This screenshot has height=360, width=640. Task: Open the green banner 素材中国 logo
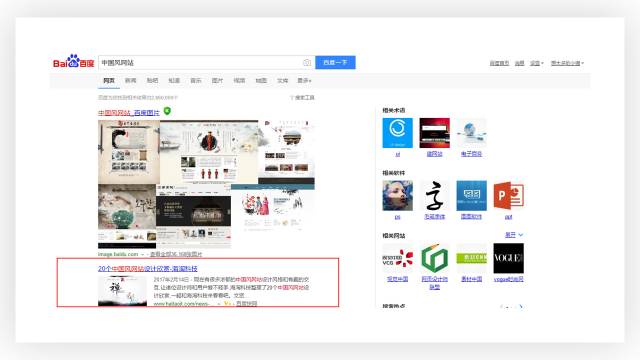(471, 258)
